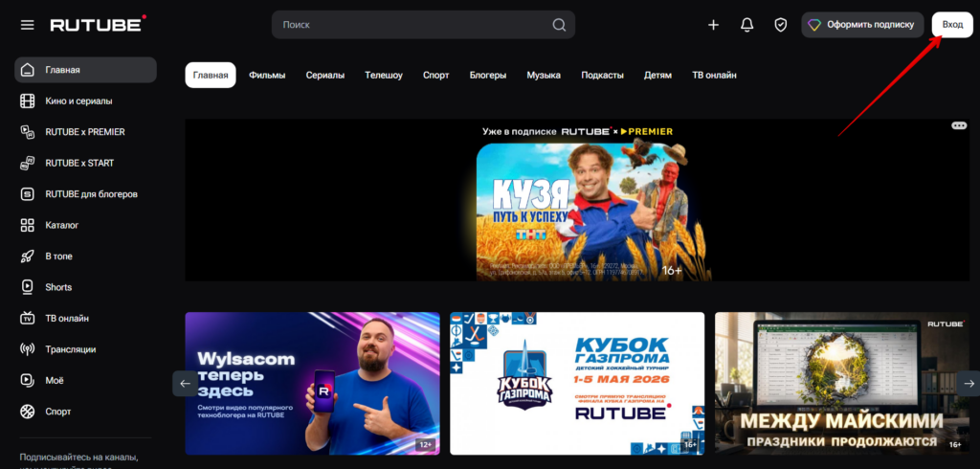Click the icon beside RUTUBE для блогеров
The image size is (980, 469).
pos(28,194)
